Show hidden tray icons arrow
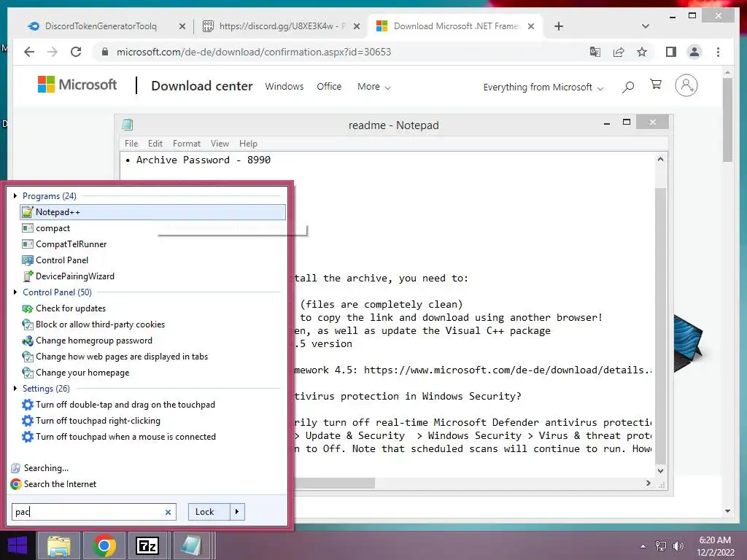 point(643,546)
